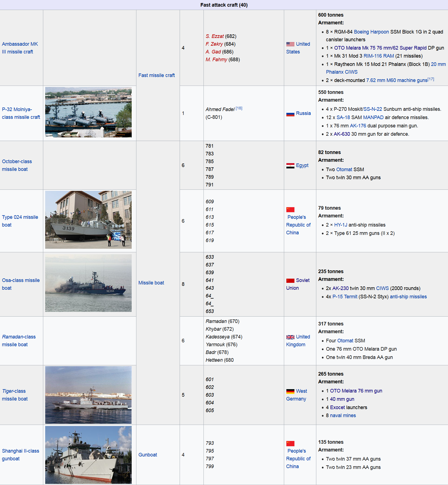
Task: Open Otomat link in Ramadan-class row
Action: click(345, 341)
